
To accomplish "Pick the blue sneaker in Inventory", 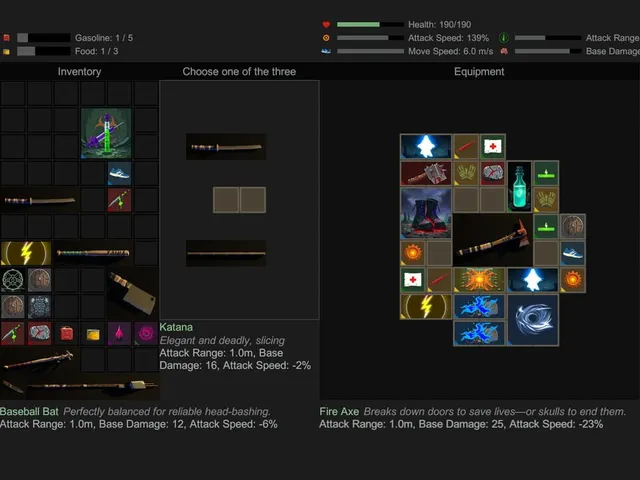I will [119, 173].
